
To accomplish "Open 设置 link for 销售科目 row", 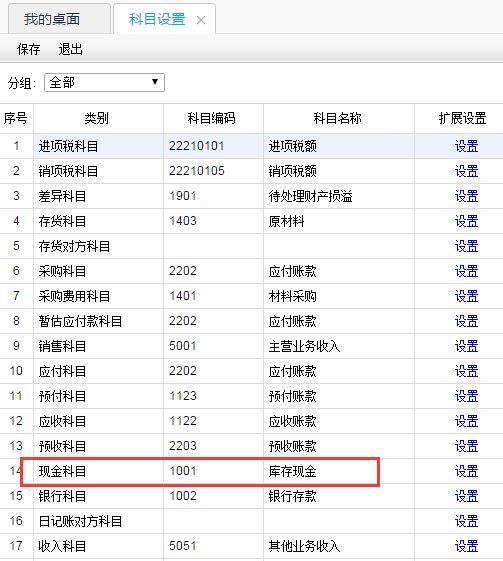I will 466,346.
